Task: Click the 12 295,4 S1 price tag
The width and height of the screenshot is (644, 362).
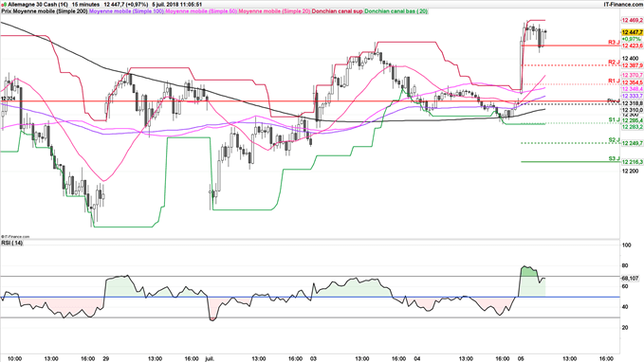Action: pyautogui.click(x=632, y=121)
